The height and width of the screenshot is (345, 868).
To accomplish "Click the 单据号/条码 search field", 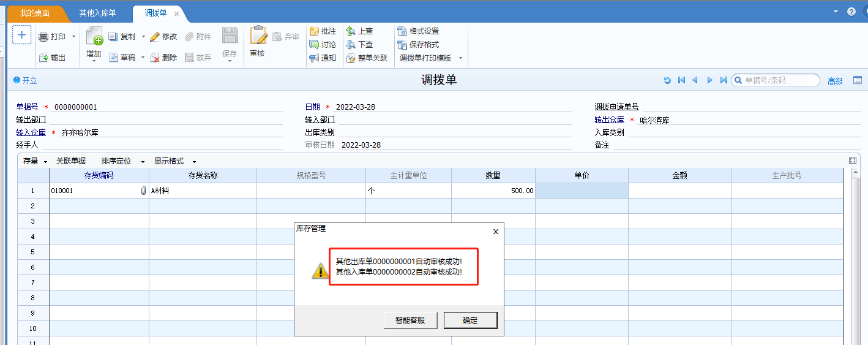I will 776,80.
